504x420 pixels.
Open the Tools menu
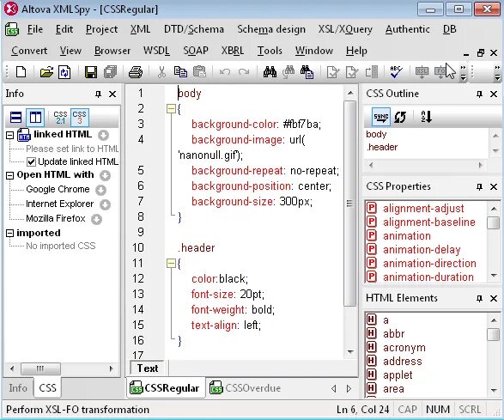click(x=270, y=51)
